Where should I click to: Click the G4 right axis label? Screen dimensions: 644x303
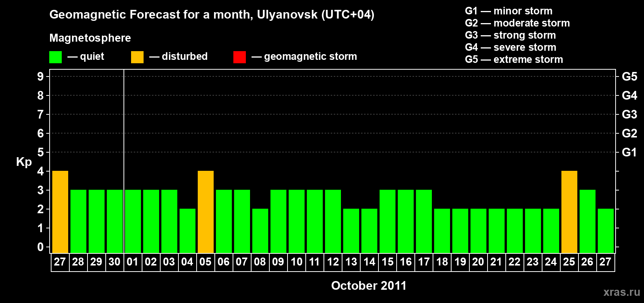[x=629, y=95]
